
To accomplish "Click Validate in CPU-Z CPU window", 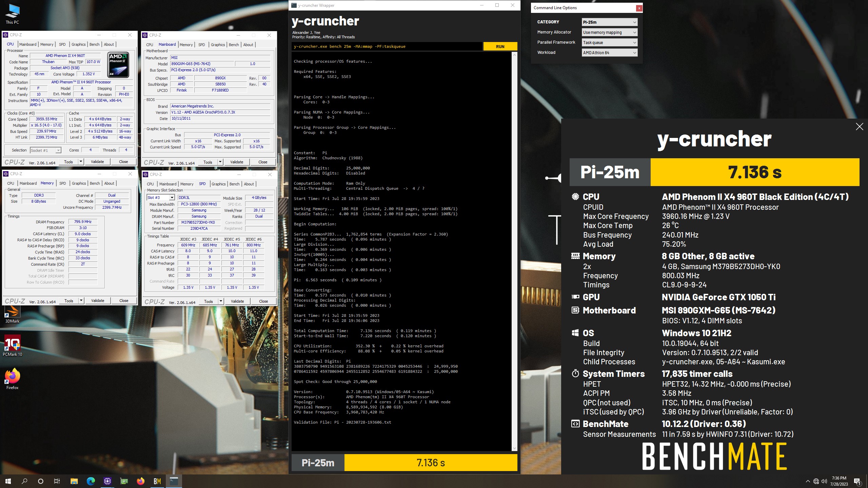I will point(97,162).
